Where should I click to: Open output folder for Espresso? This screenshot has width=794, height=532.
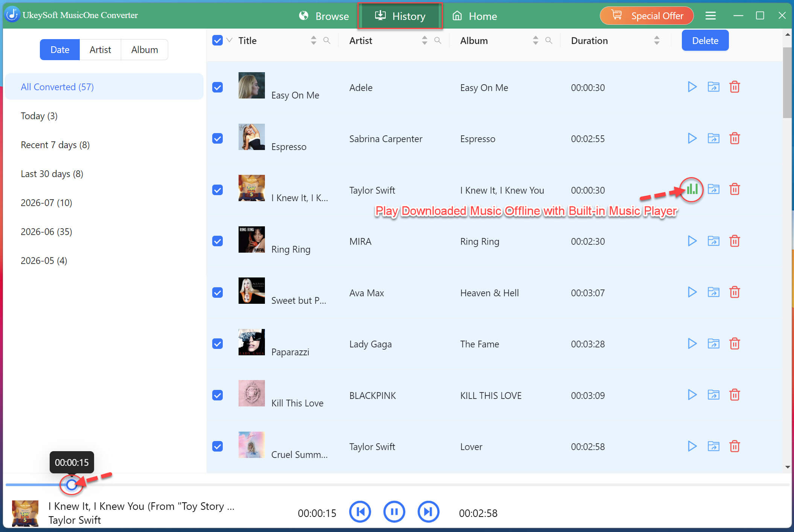pos(713,138)
